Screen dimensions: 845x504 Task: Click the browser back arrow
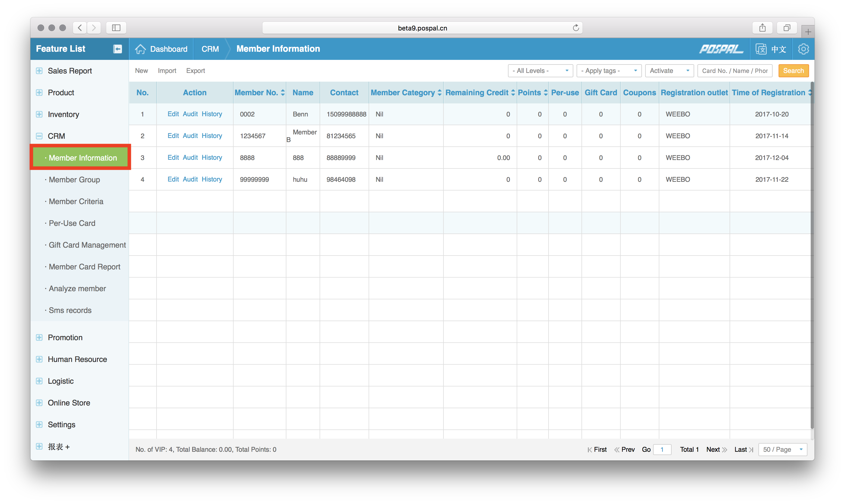pos(80,28)
